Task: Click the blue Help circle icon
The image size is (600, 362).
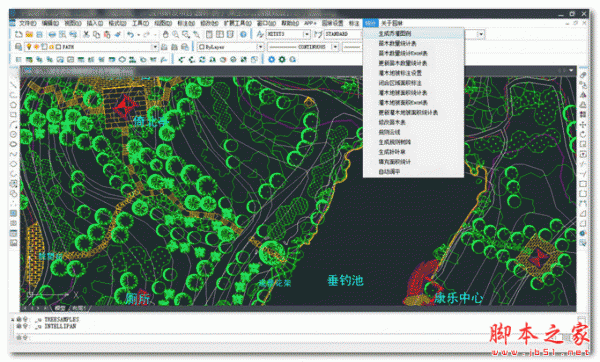Action: (243, 34)
